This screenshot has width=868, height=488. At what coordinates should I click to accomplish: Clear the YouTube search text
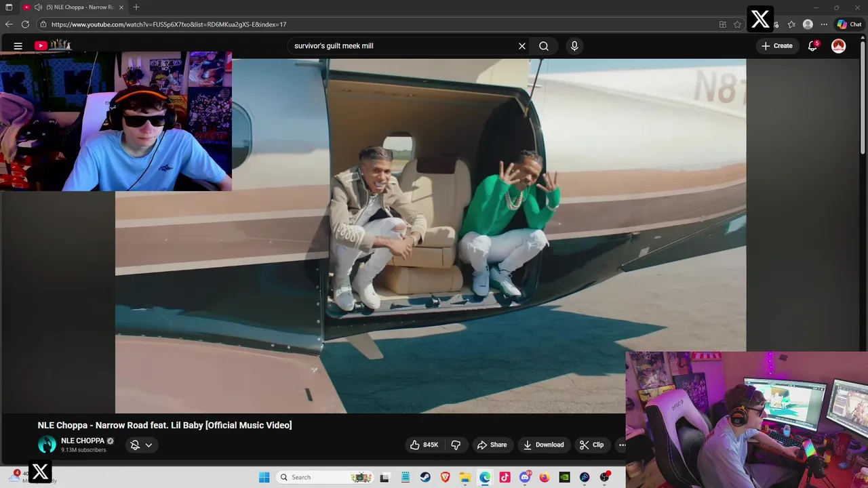(522, 46)
